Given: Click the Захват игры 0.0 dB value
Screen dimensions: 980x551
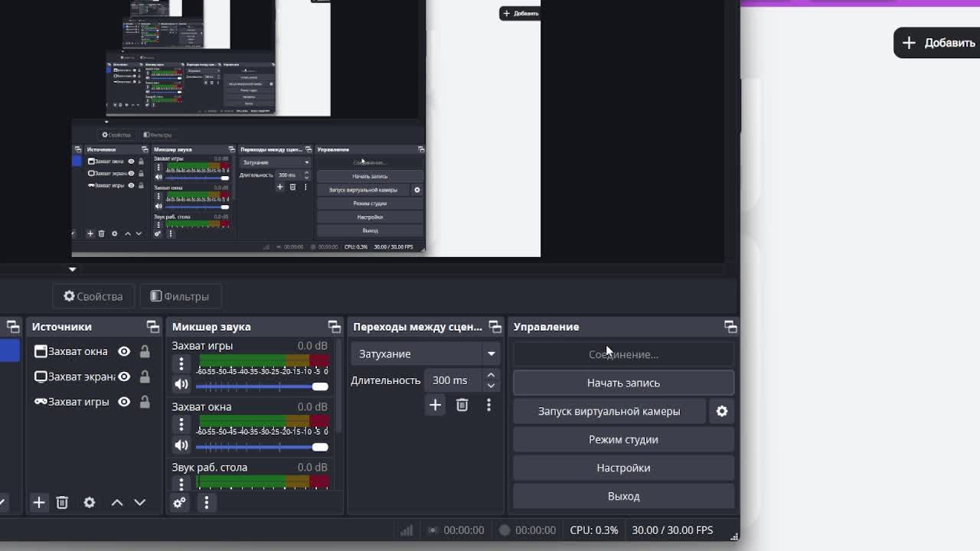Looking at the screenshot, I should click(312, 346).
